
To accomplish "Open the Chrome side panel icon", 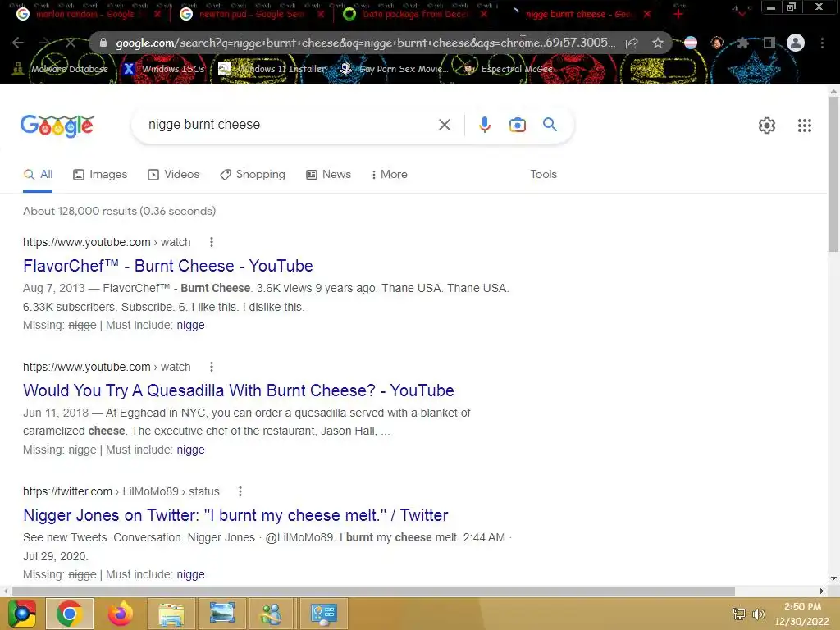I will click(769, 43).
